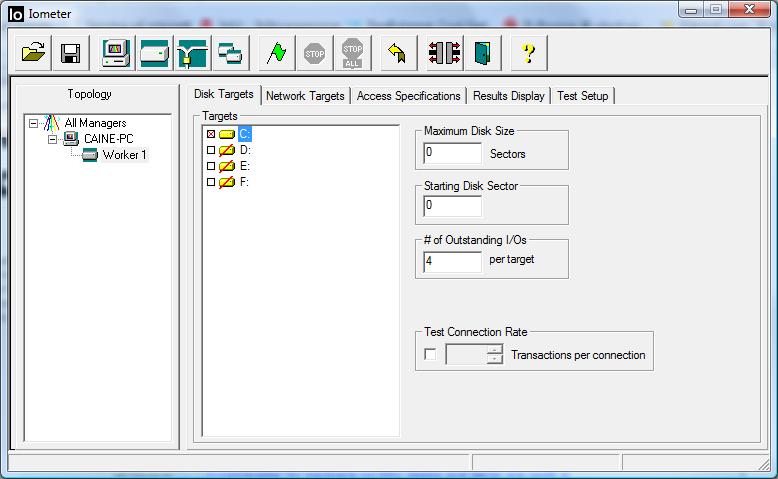Click the Starting Disk Sector field
Viewport: 778px width, 479px height.
click(x=453, y=205)
